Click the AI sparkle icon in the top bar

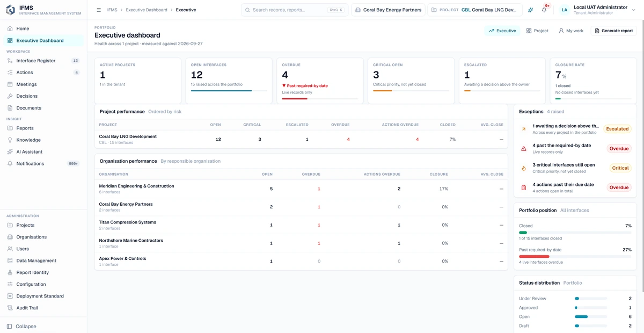(531, 10)
